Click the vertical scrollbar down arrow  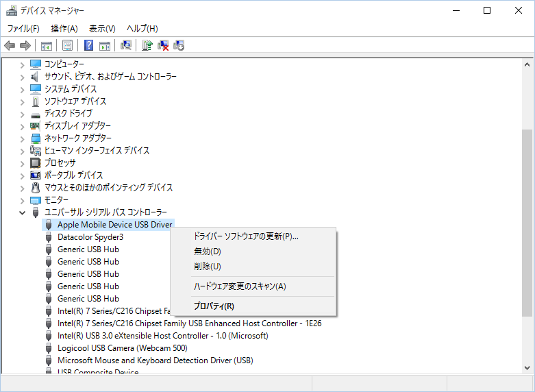pyautogui.click(x=527, y=367)
